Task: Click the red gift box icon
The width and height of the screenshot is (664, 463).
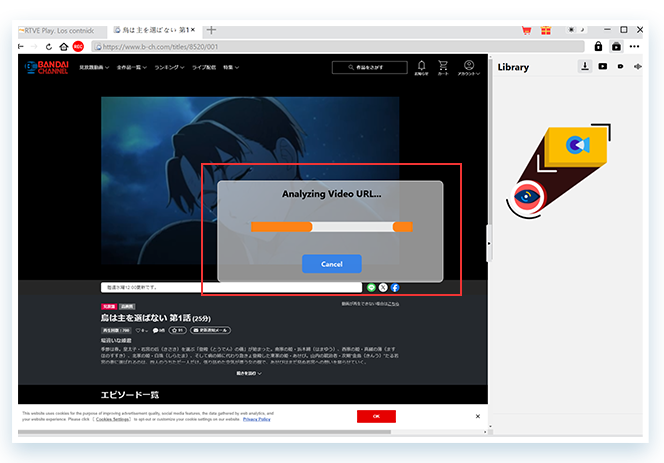Action: 546,30
